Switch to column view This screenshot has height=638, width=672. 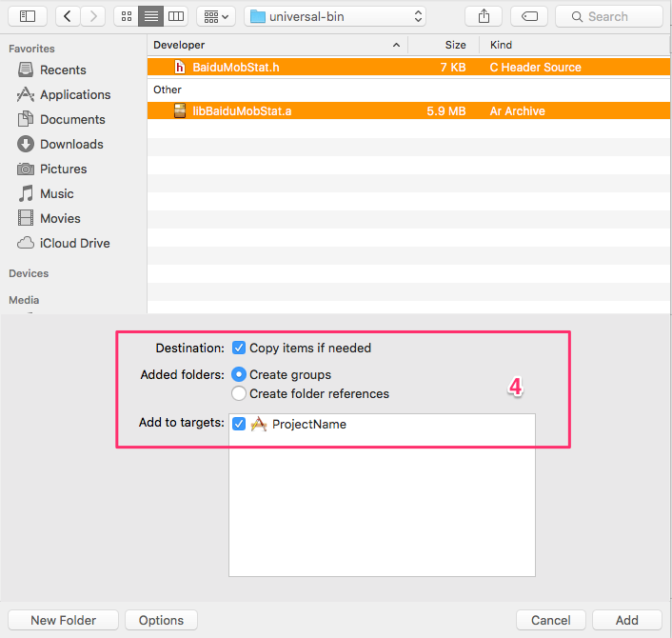(176, 17)
